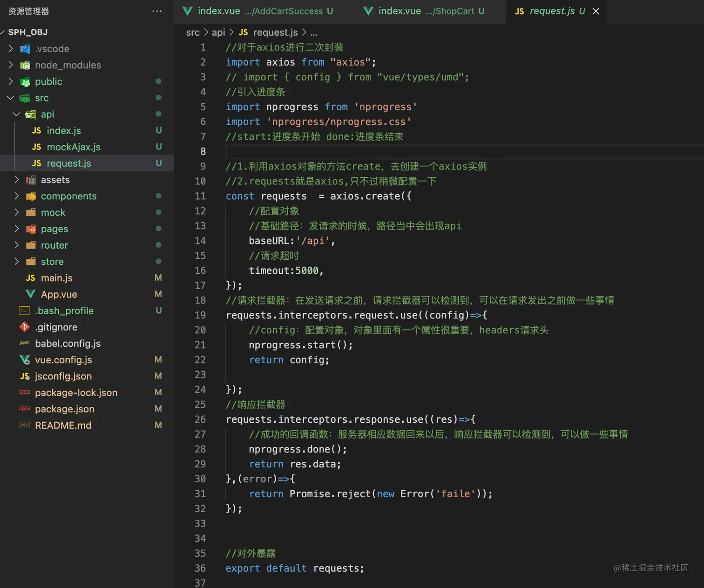Close the request.js editor tab

click(596, 11)
